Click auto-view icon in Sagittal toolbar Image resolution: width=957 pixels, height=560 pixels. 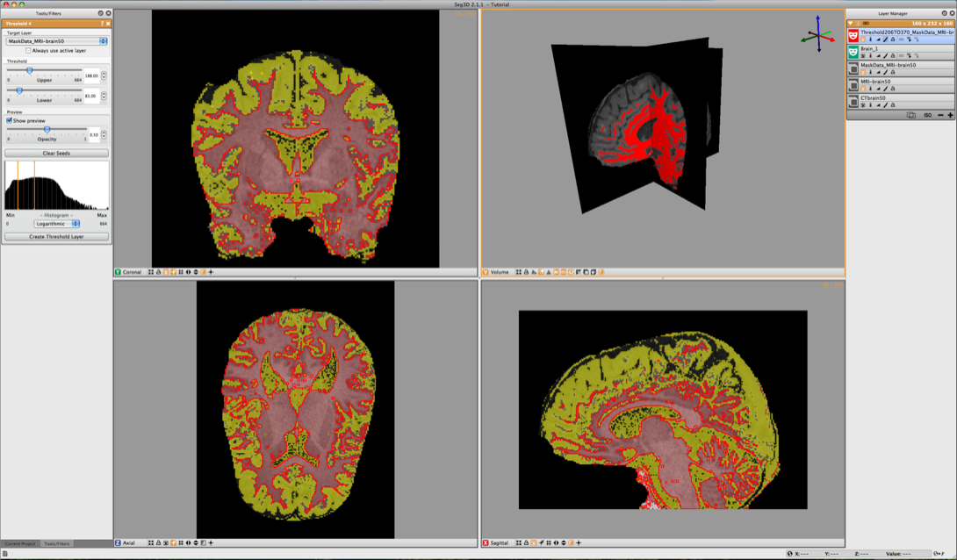tap(518, 543)
